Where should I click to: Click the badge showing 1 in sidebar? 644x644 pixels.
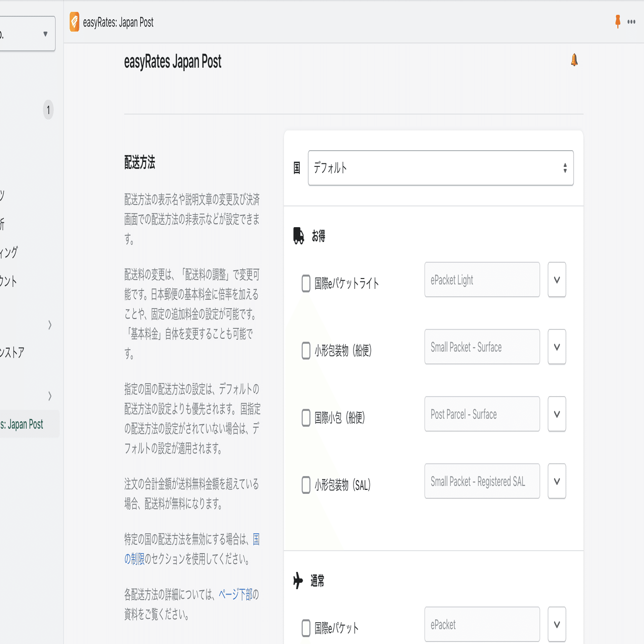[48, 110]
